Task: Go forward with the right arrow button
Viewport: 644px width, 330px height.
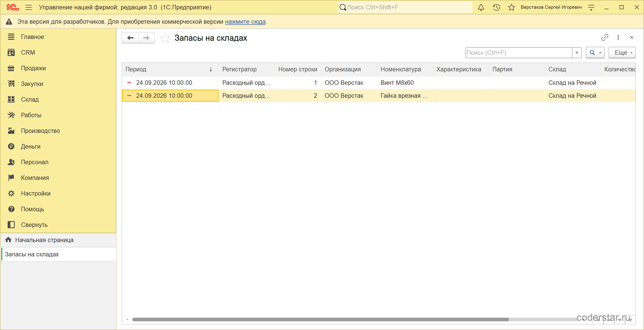Action: [x=147, y=38]
